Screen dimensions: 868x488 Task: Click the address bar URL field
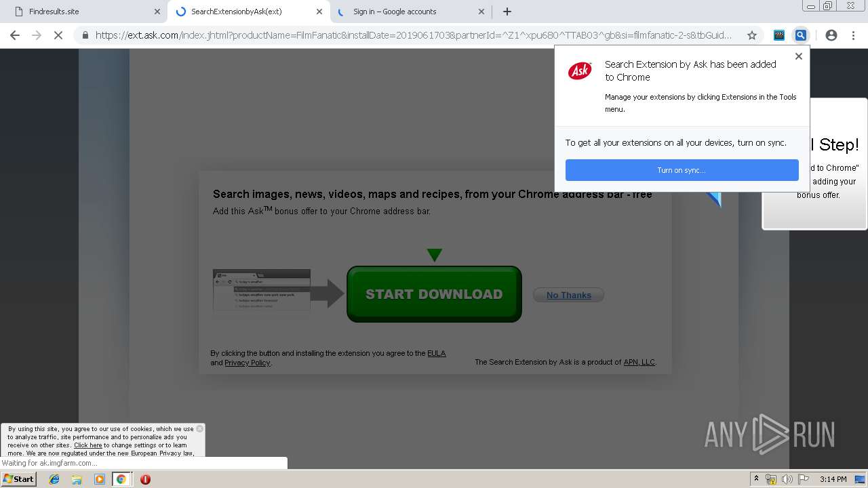pos(414,35)
